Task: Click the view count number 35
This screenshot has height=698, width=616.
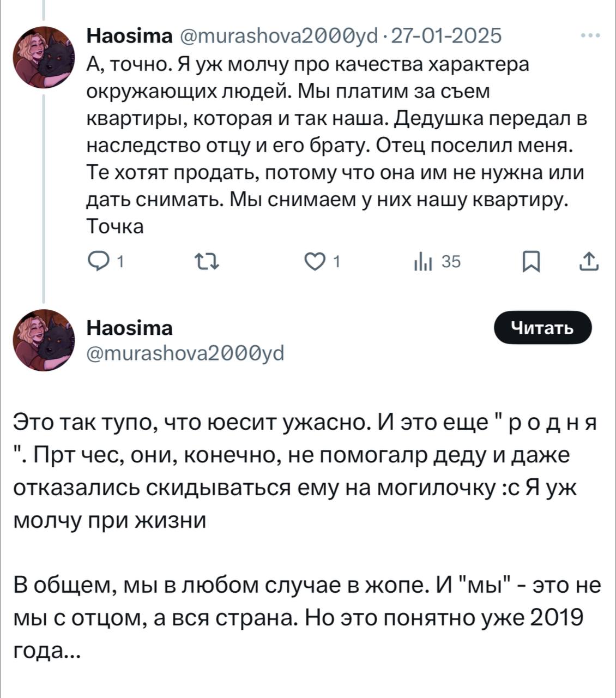Action: pos(451,263)
